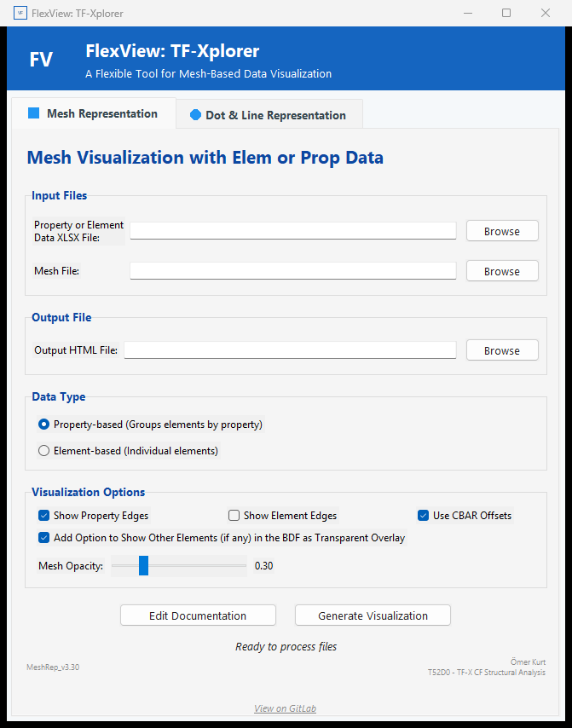
Task: Enable the Show Element Edges checkbox
Action: [x=234, y=515]
